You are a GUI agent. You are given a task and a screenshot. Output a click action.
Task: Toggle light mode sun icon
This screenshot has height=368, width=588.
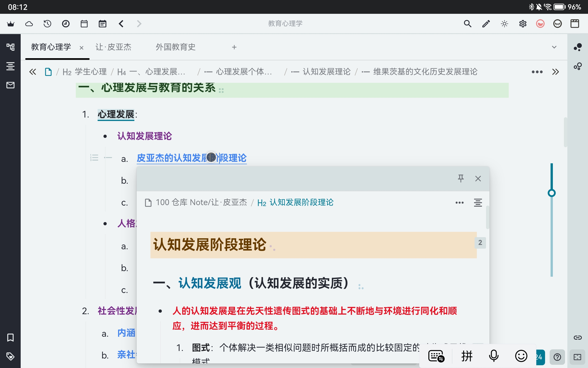click(504, 24)
